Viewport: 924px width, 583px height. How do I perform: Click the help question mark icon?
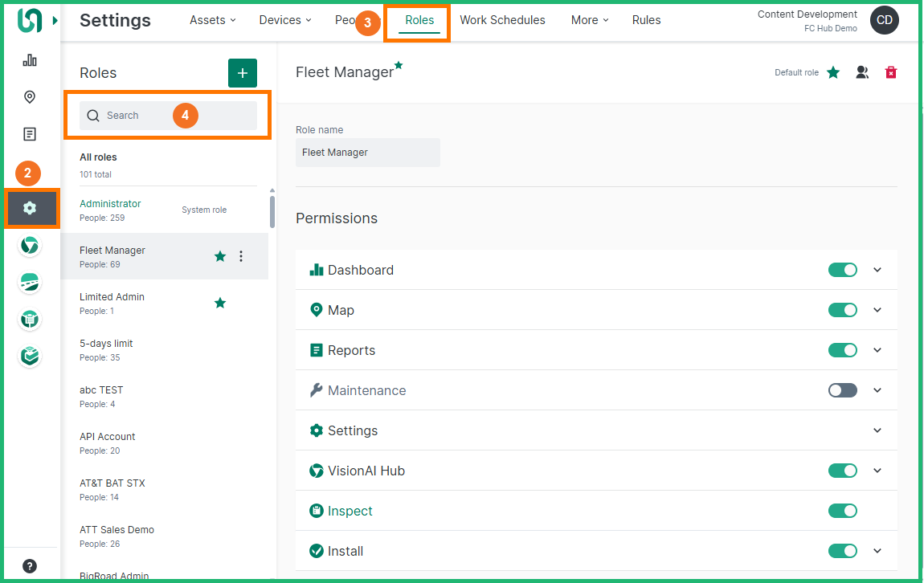point(30,566)
